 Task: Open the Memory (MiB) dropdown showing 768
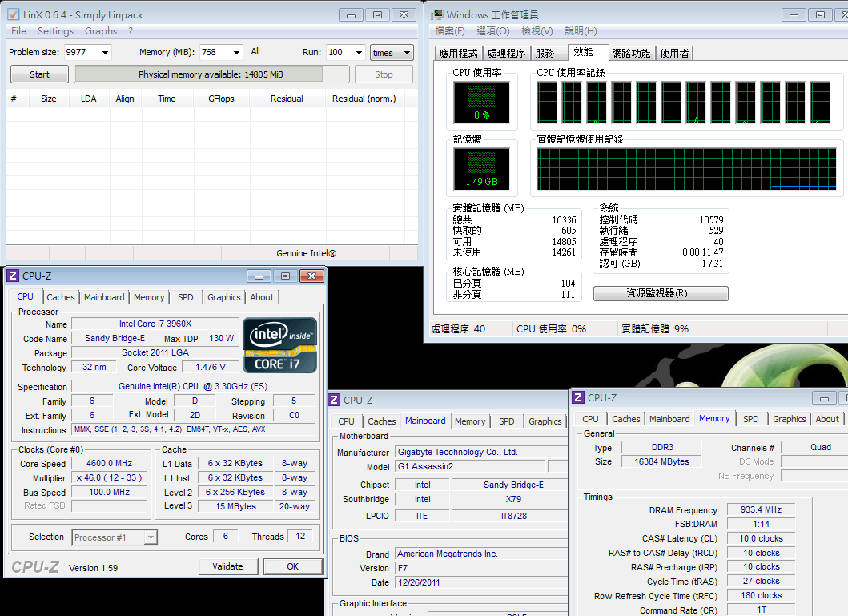(236, 52)
